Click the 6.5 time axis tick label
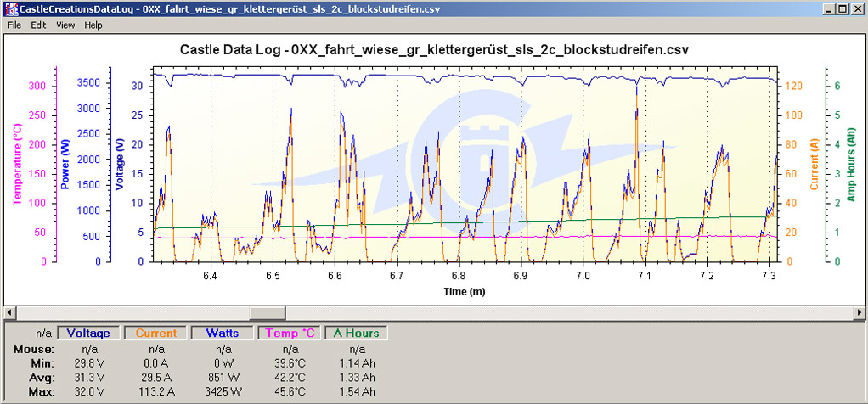 (273, 275)
